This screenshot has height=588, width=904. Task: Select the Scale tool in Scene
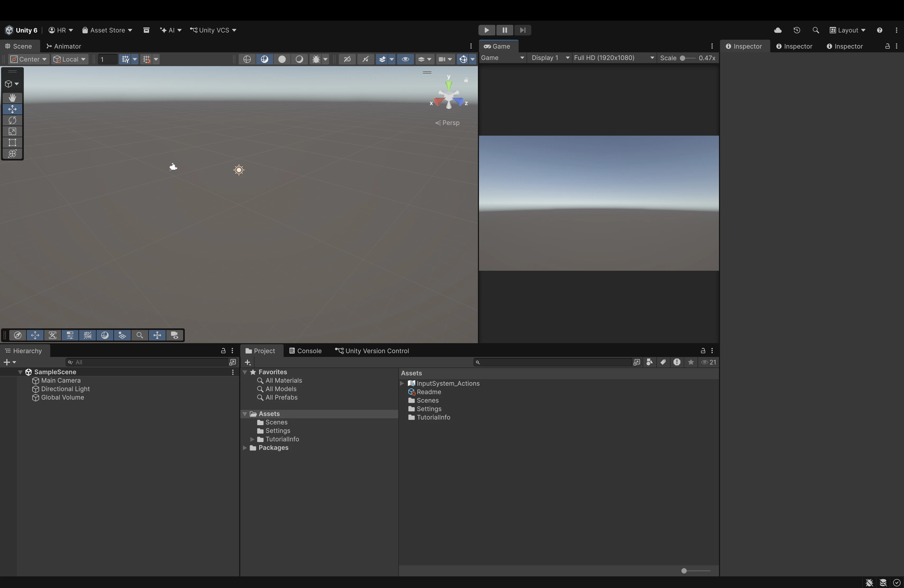tap(12, 131)
